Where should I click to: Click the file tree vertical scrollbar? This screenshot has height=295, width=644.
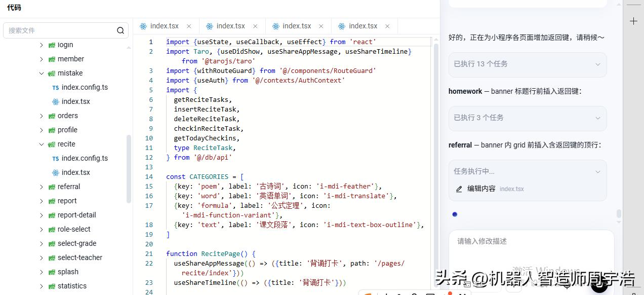click(129, 169)
